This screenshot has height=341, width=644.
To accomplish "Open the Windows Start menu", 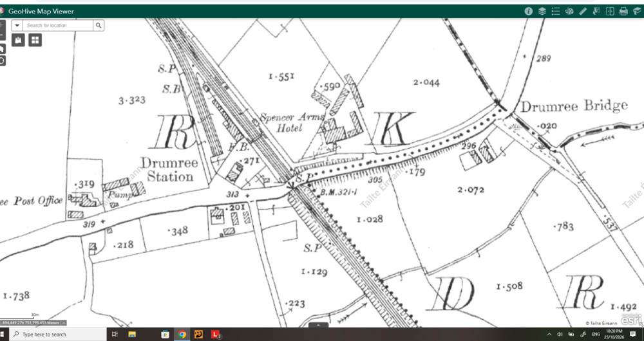I will pyautogui.click(x=3, y=335).
